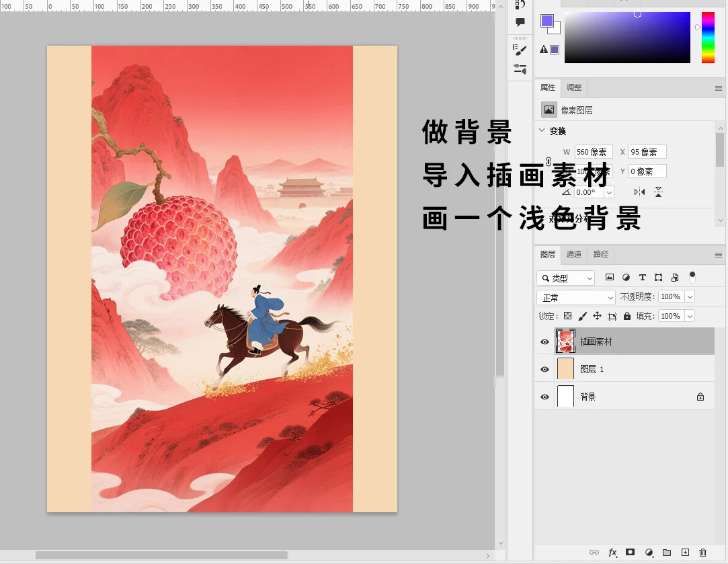Collapse the 变换 section
Screen dimensions: 728x564
pyautogui.click(x=542, y=130)
